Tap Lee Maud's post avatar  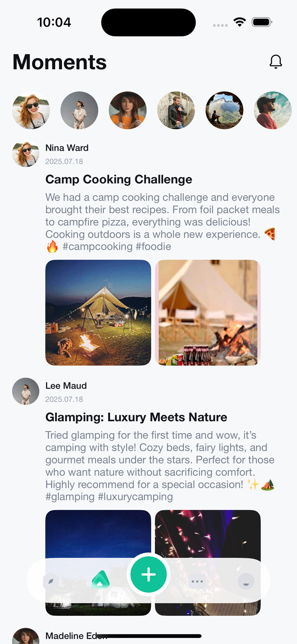tap(26, 391)
